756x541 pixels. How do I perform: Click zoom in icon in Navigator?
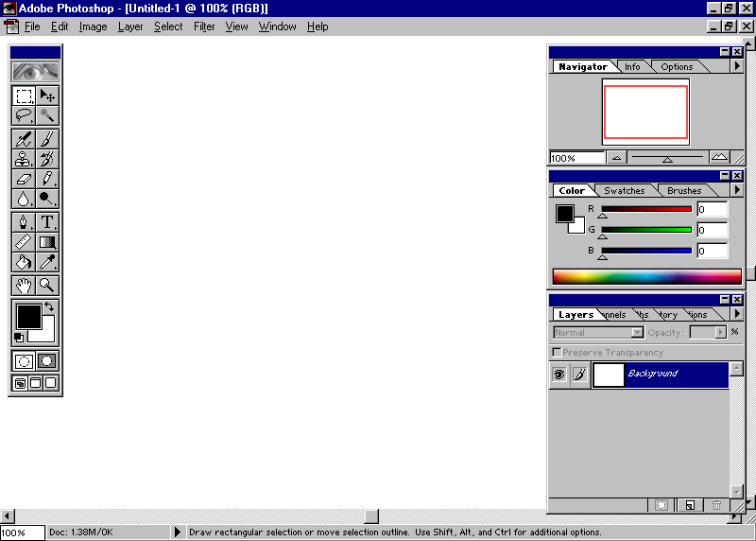[719, 157]
